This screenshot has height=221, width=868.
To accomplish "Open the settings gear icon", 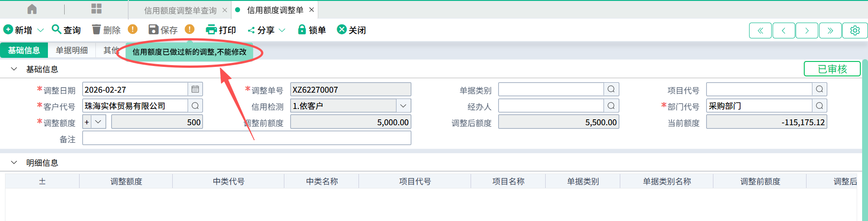I will [x=855, y=30].
